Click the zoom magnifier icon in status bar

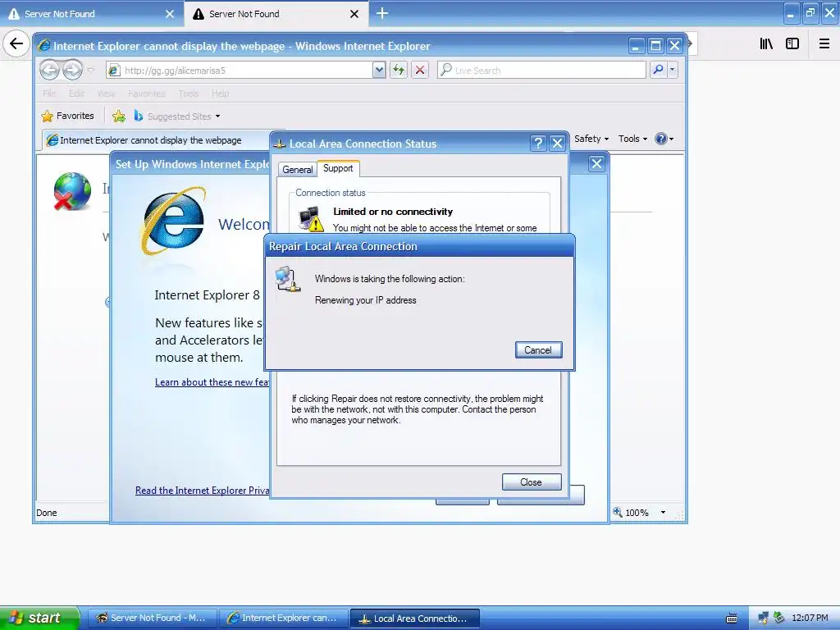tap(618, 512)
